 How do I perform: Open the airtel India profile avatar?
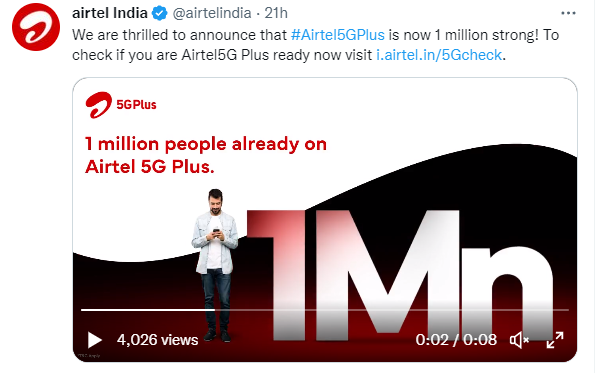pos(36,27)
